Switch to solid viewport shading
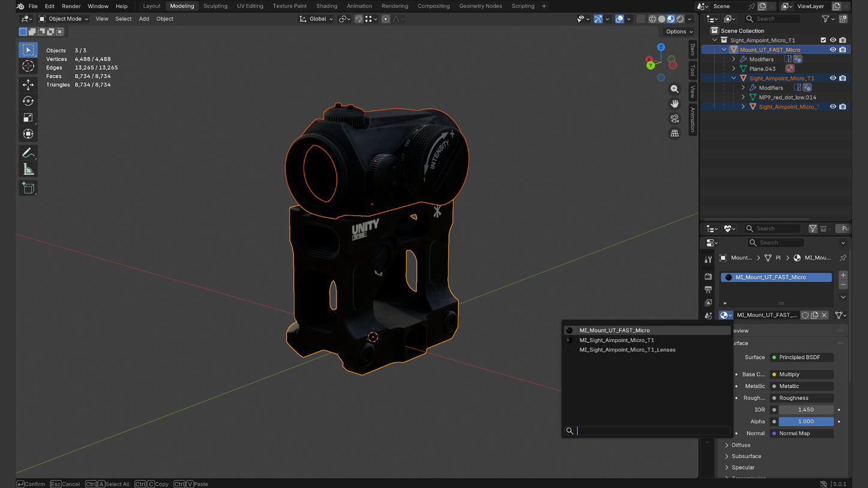This screenshot has width=868, height=488. [661, 19]
